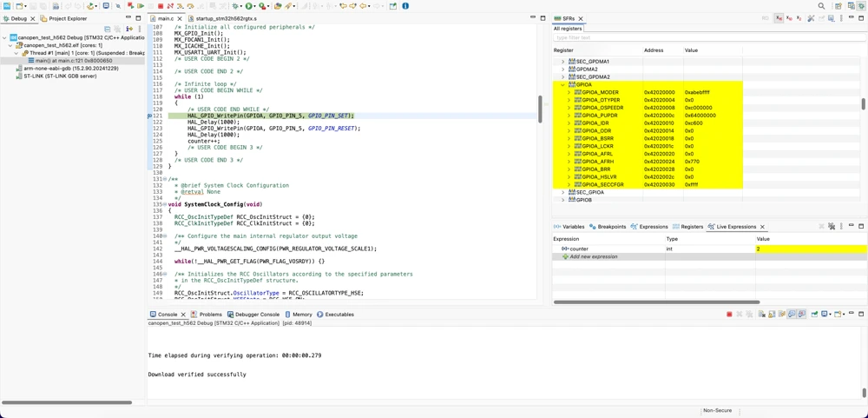Switch to the Debug perspective icon
This screenshot has height=418, width=868.
point(861,6)
